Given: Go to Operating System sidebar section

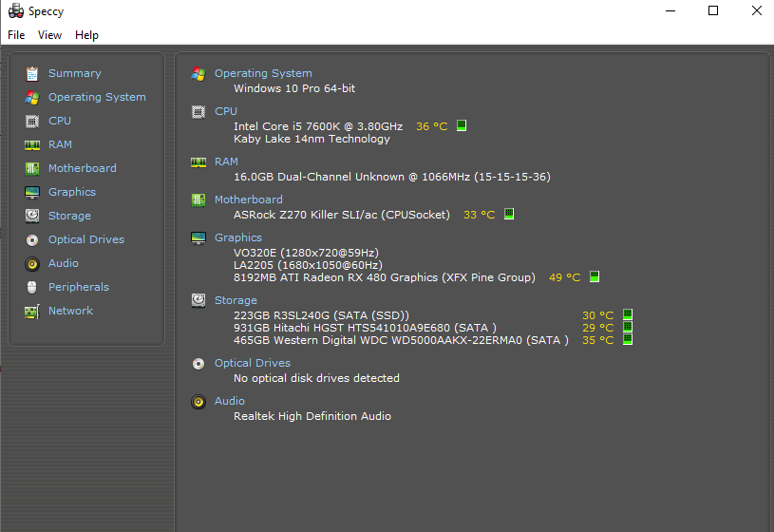Looking at the screenshot, I should click(x=97, y=97).
